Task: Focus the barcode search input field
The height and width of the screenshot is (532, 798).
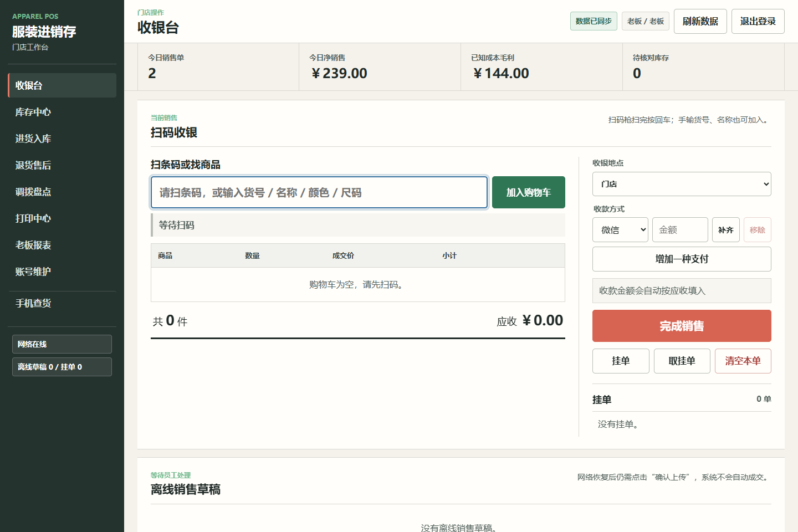Action: 319,192
